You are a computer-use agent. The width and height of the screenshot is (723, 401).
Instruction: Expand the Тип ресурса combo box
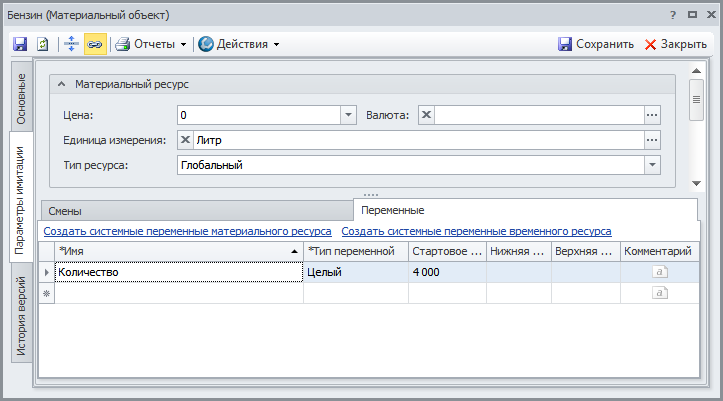652,165
